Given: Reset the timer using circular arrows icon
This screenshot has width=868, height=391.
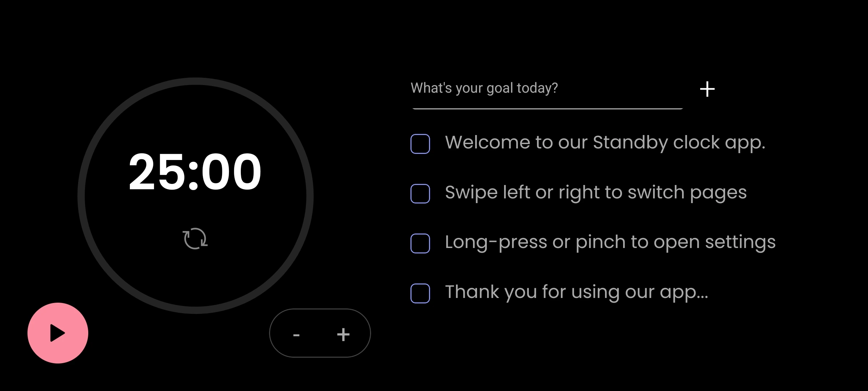Looking at the screenshot, I should [x=195, y=239].
